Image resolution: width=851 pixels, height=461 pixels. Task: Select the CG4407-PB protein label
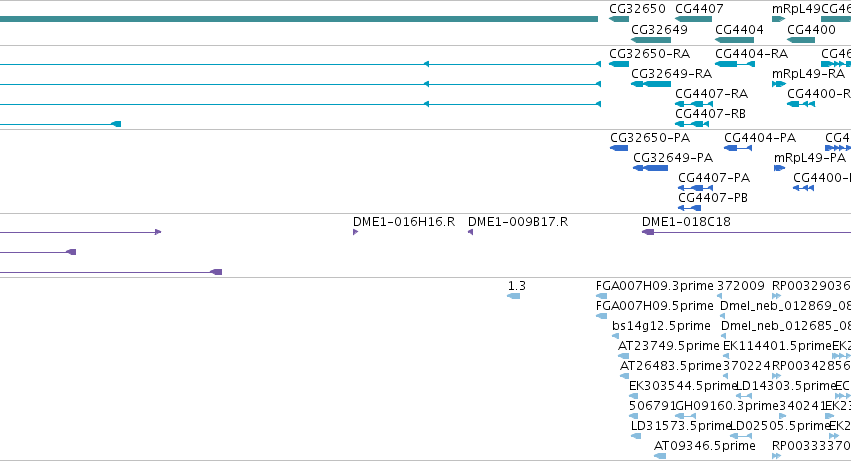pyautogui.click(x=713, y=198)
